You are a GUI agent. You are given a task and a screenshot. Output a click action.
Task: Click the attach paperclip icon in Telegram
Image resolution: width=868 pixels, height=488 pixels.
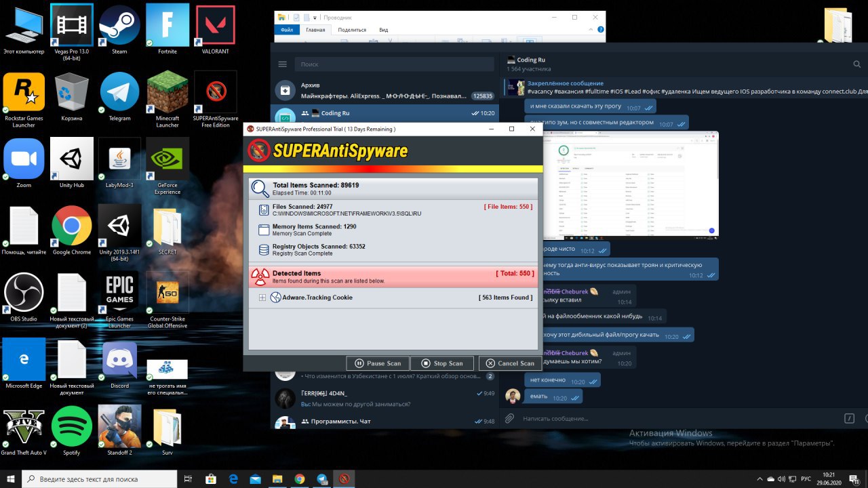click(510, 418)
